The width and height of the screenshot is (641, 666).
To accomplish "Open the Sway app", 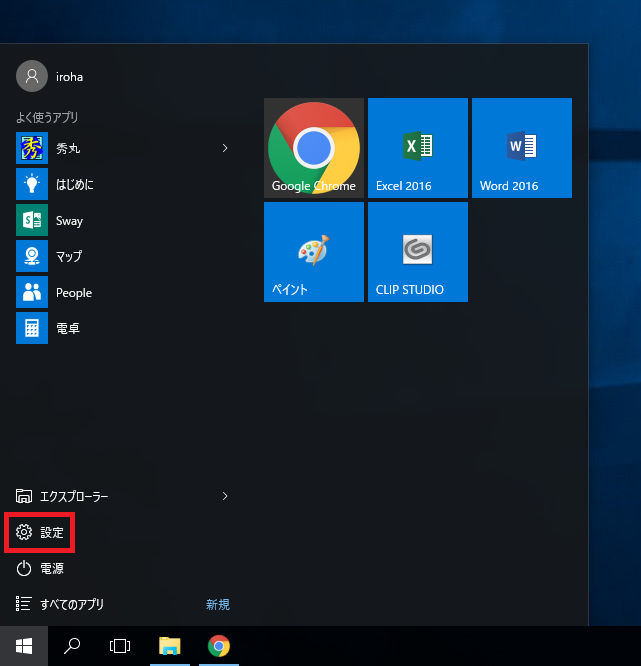I will [x=69, y=220].
